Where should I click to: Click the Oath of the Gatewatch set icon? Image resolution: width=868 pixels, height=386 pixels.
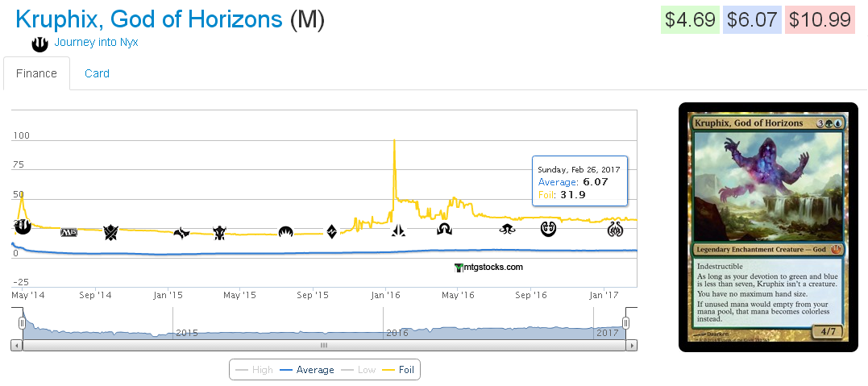398,231
